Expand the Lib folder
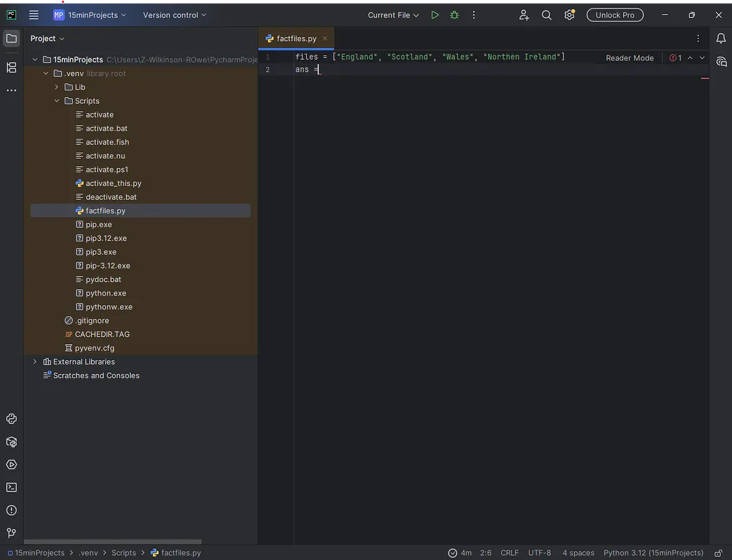Viewport: 732px width, 560px height. 57,87
